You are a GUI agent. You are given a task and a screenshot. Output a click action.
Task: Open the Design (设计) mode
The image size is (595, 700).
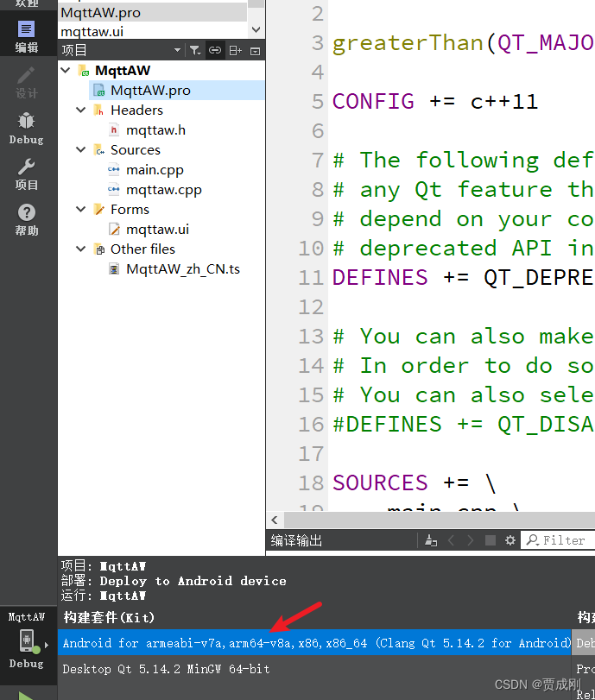(27, 83)
